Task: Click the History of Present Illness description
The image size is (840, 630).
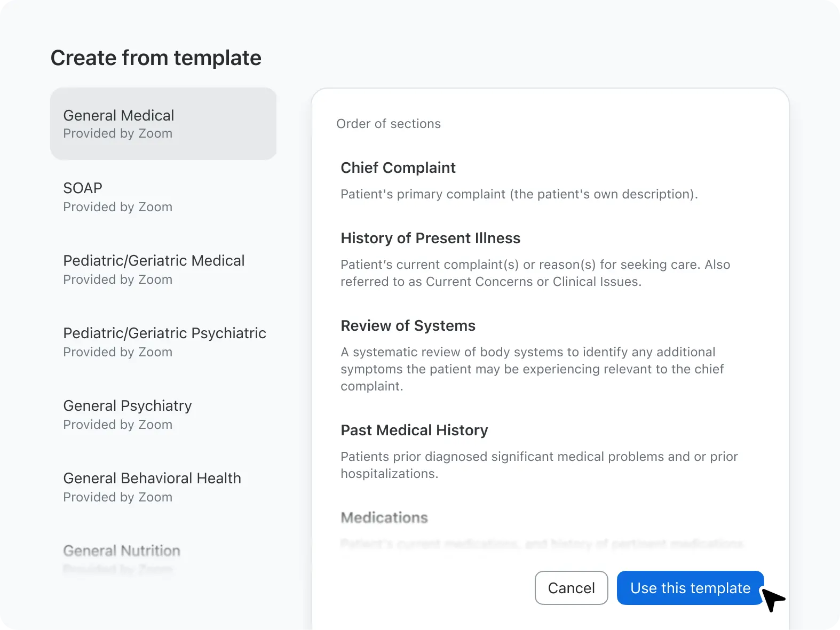Action: [x=535, y=273]
